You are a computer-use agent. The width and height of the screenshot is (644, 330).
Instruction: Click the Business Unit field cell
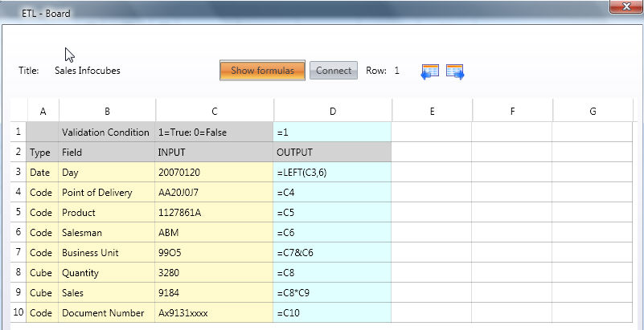click(107, 253)
